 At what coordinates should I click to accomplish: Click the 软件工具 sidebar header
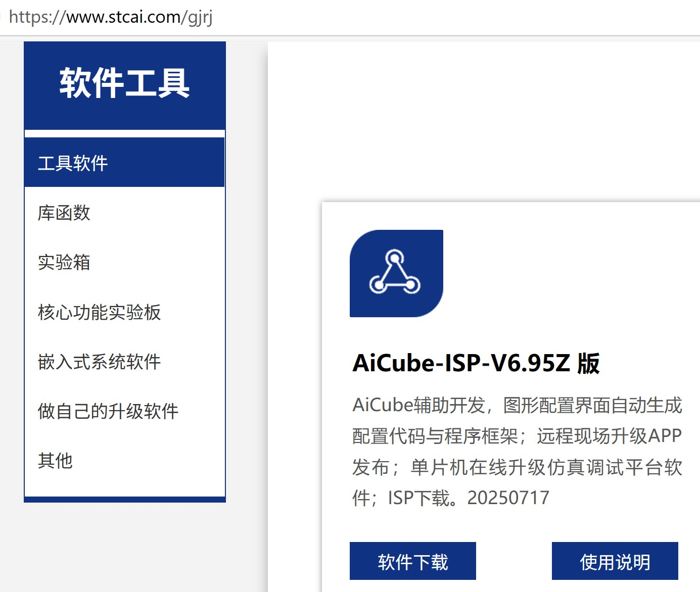click(x=124, y=83)
